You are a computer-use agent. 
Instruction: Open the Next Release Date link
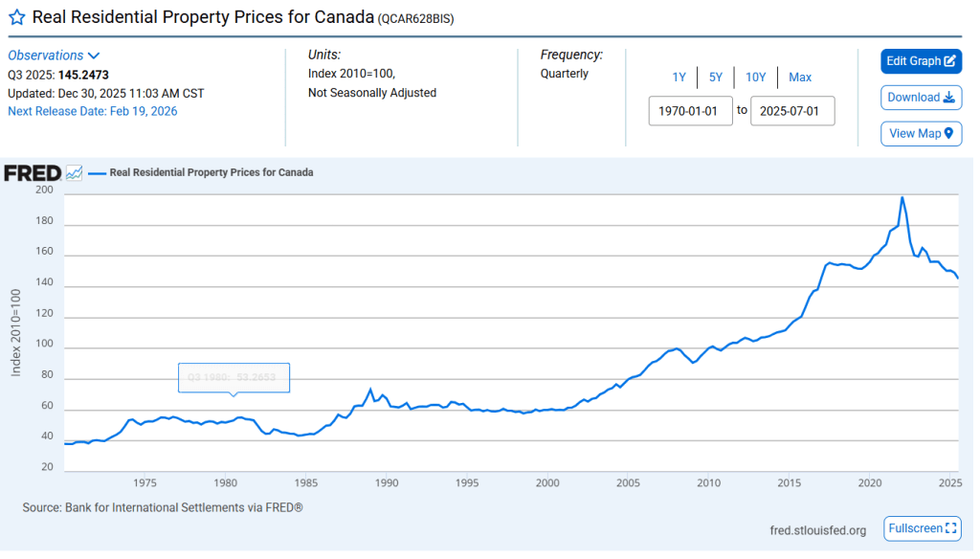[93, 111]
